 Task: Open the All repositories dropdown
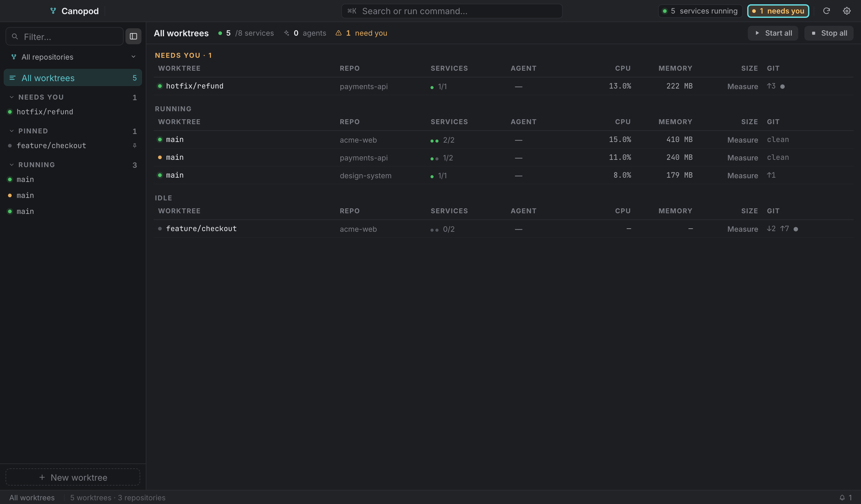click(x=73, y=57)
